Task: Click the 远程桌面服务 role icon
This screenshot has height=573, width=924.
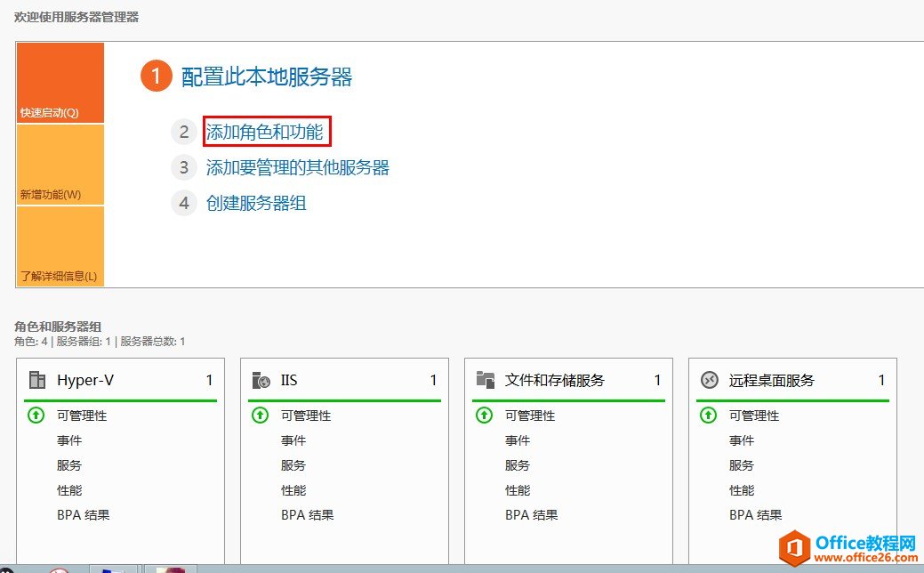Action: pyautogui.click(x=709, y=380)
